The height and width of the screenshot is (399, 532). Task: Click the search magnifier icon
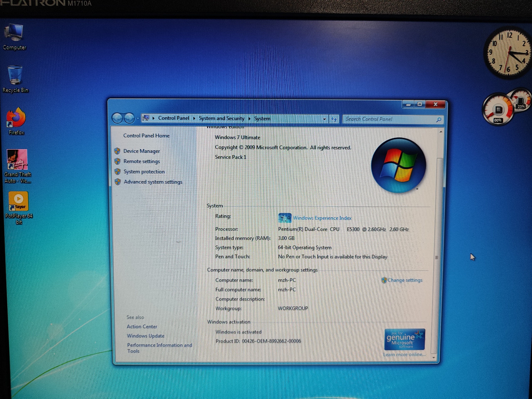438,119
